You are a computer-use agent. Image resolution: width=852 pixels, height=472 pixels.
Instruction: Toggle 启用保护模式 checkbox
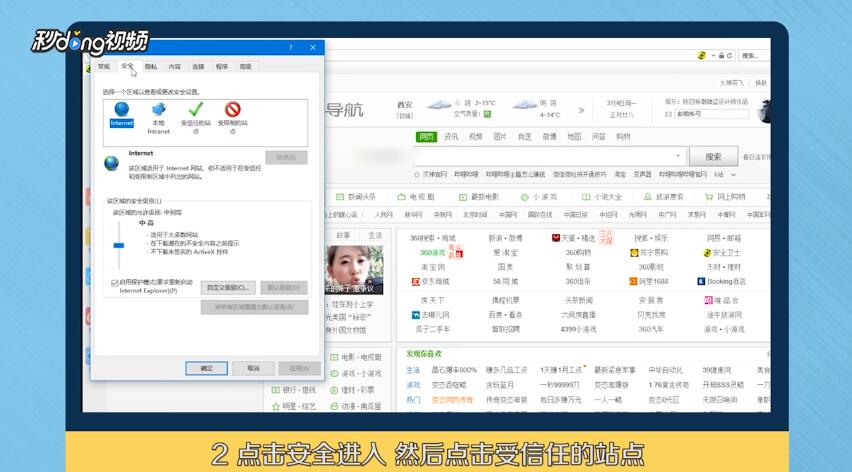[115, 282]
